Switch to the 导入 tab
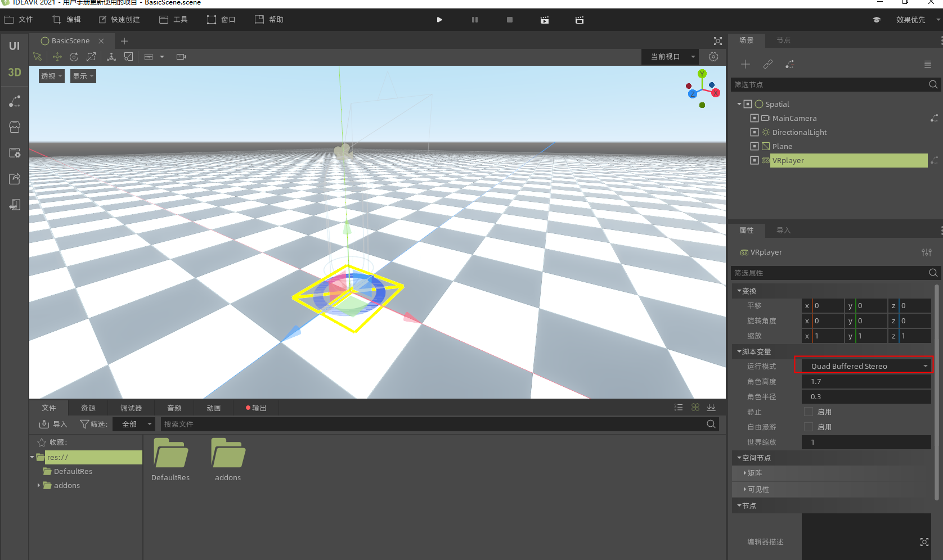 783,231
